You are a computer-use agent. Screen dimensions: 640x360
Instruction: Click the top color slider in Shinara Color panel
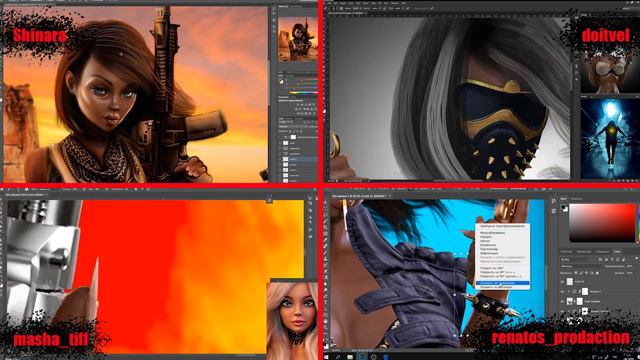[x=302, y=80]
